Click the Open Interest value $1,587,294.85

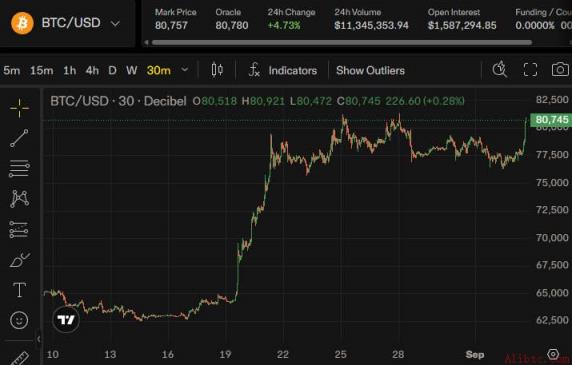[x=462, y=25]
